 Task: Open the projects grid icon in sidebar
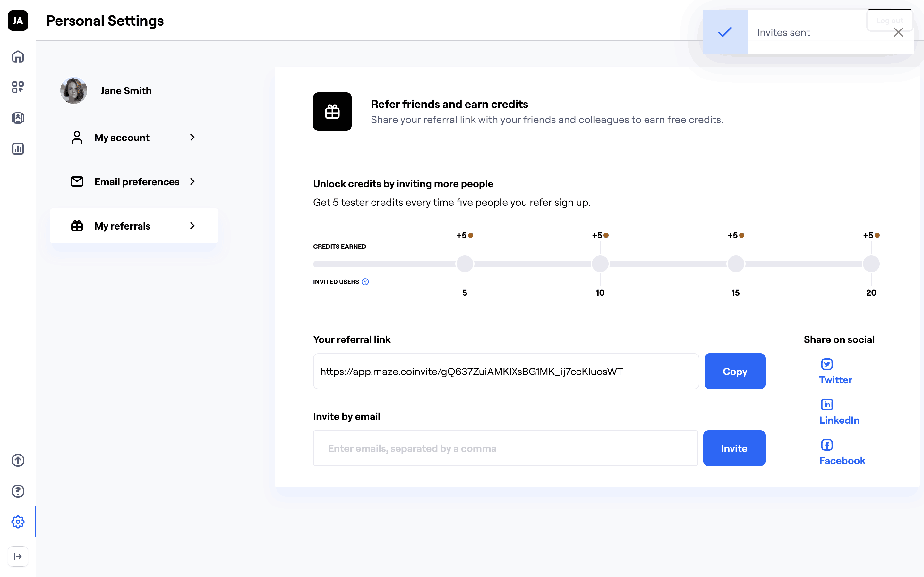(x=18, y=87)
